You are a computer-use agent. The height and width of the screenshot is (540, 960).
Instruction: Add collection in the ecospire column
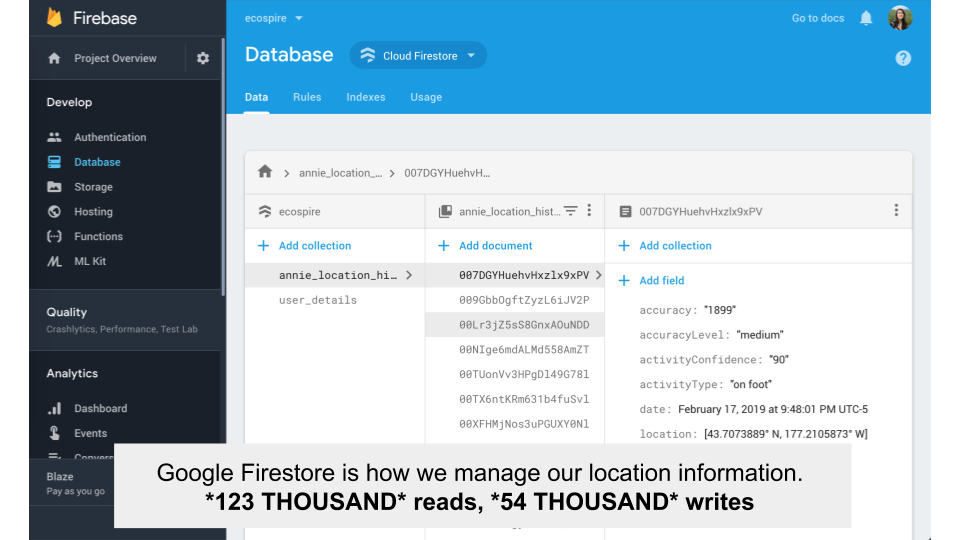305,246
